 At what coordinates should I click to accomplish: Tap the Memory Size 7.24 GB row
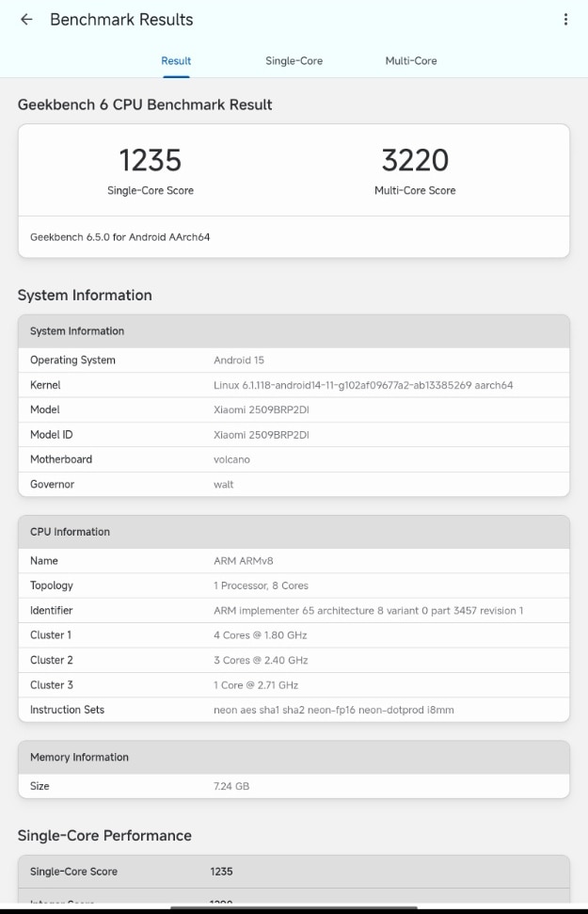coord(294,786)
